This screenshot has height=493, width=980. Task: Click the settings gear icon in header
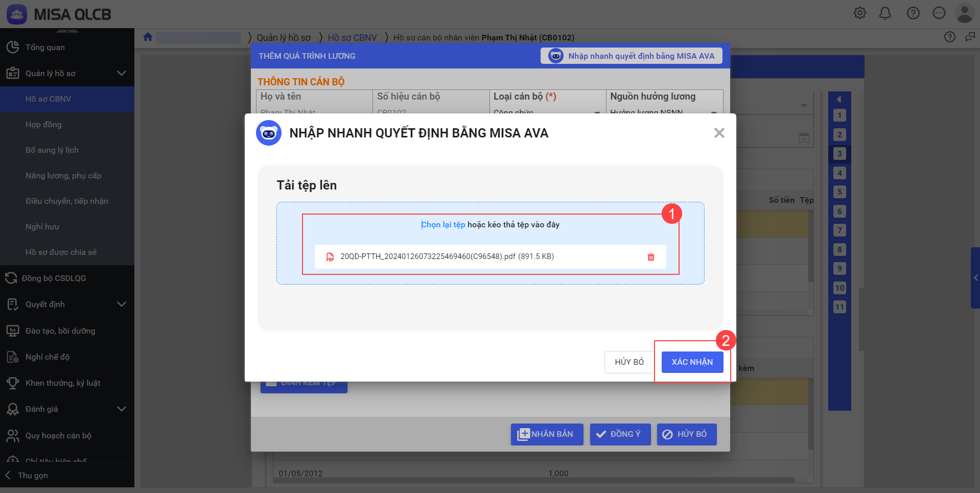[x=860, y=13]
